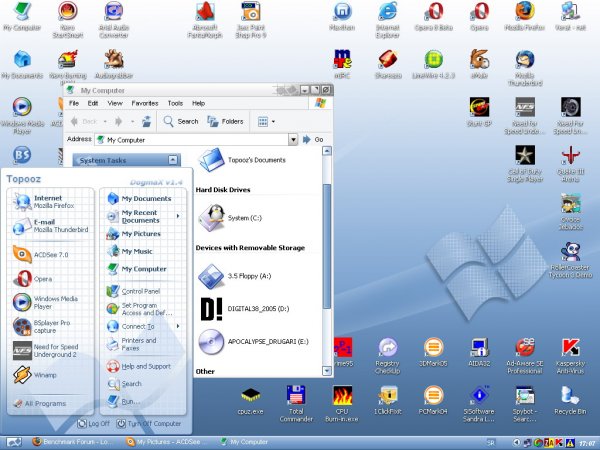The width and height of the screenshot is (600, 450).
Task: Select Run... in Start menu
Action: (x=124, y=401)
